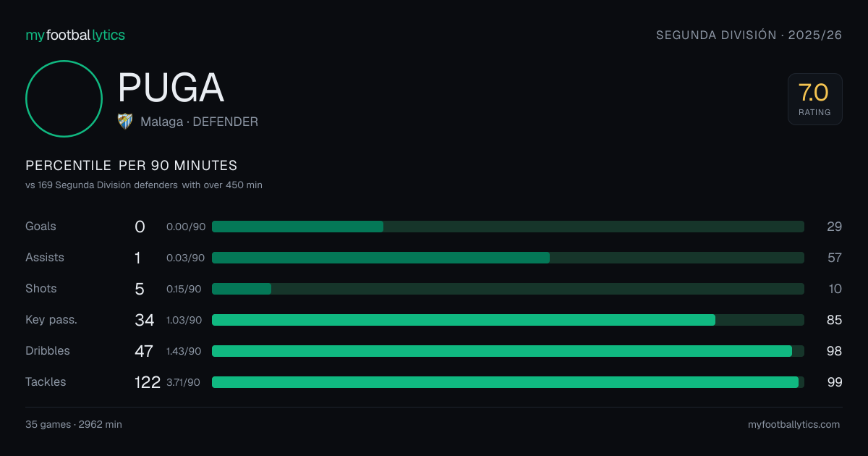Click the PUGA player name heading

coord(171,88)
